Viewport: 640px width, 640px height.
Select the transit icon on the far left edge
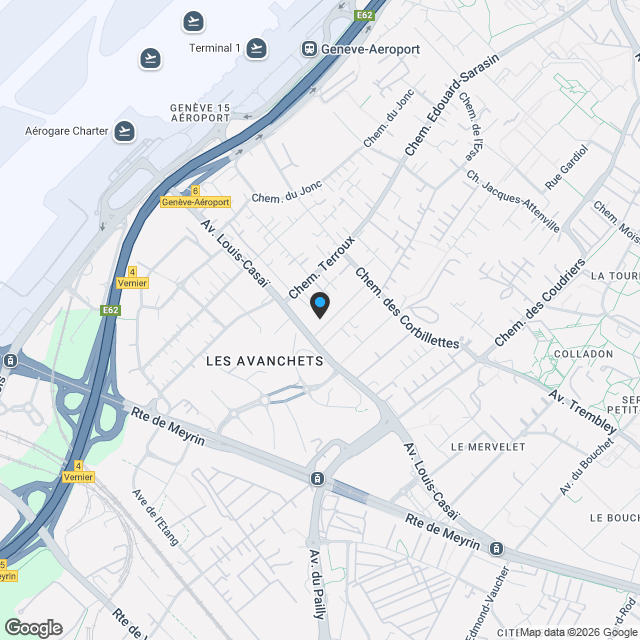point(10,361)
